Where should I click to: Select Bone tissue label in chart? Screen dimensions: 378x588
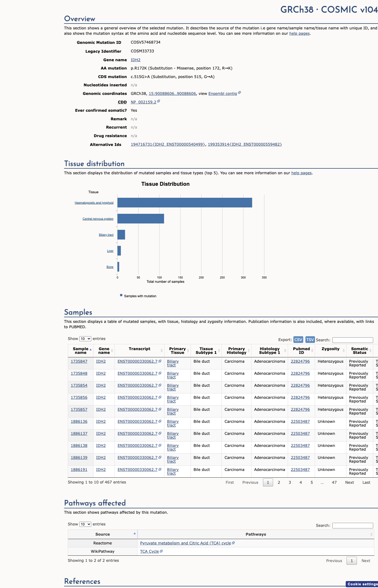pyautogui.click(x=110, y=267)
